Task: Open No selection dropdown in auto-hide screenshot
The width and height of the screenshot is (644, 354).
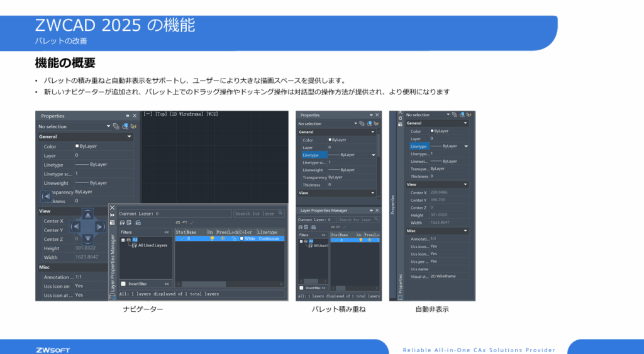Action: (x=448, y=114)
